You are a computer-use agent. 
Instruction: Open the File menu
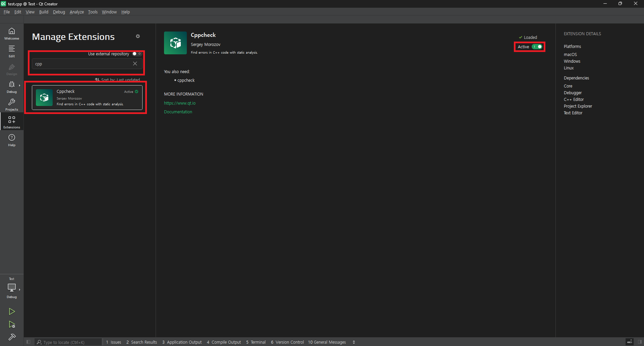pos(7,12)
